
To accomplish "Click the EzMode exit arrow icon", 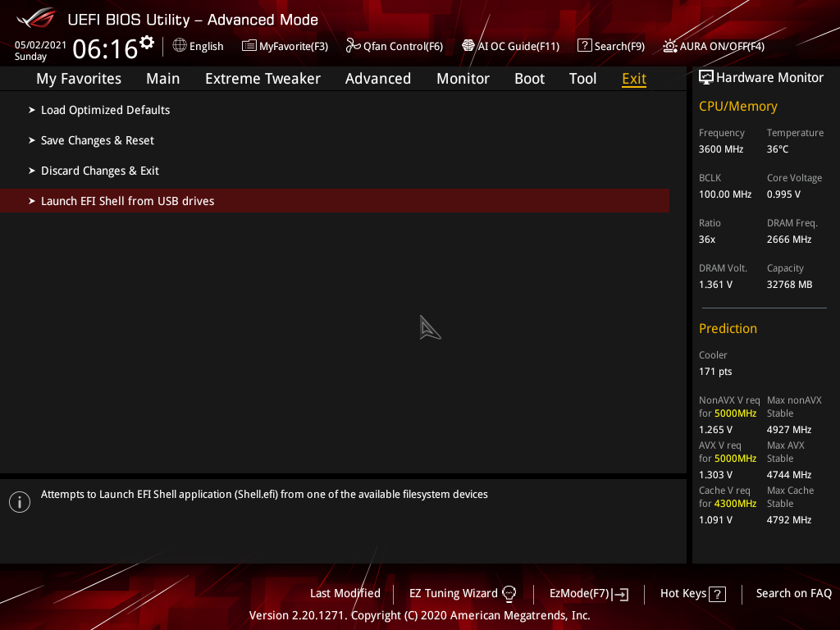I will coord(620,594).
